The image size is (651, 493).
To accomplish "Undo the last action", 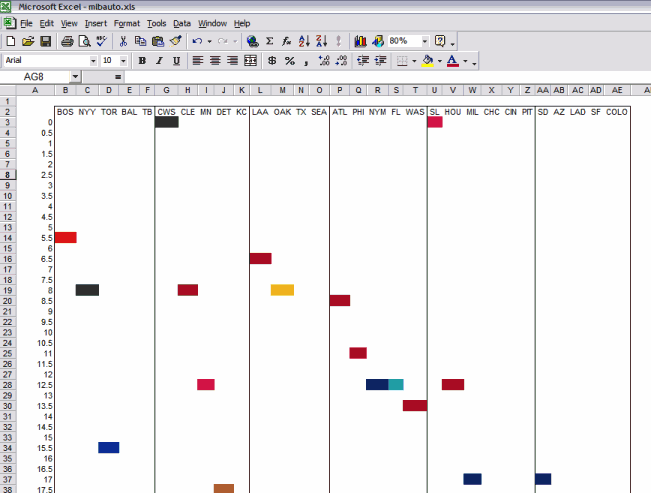I will pos(198,41).
